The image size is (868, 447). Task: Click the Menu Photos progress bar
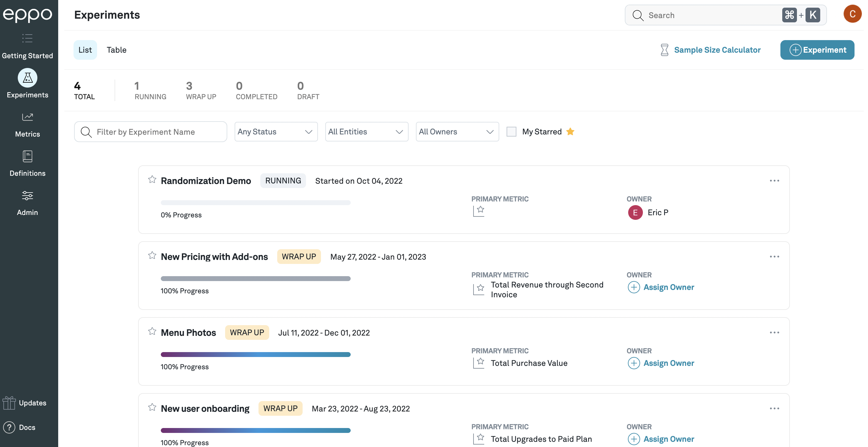(256, 354)
